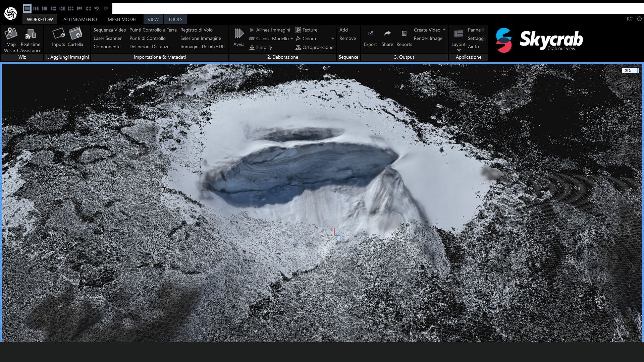
Task: Switch to the ALLINEAMENTO tab
Action: (80, 19)
